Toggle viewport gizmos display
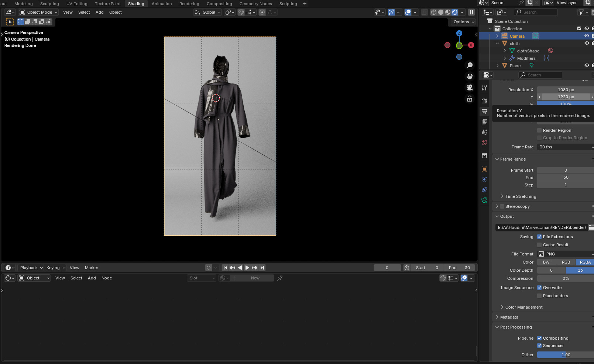The height and width of the screenshot is (364, 594). coord(391,12)
